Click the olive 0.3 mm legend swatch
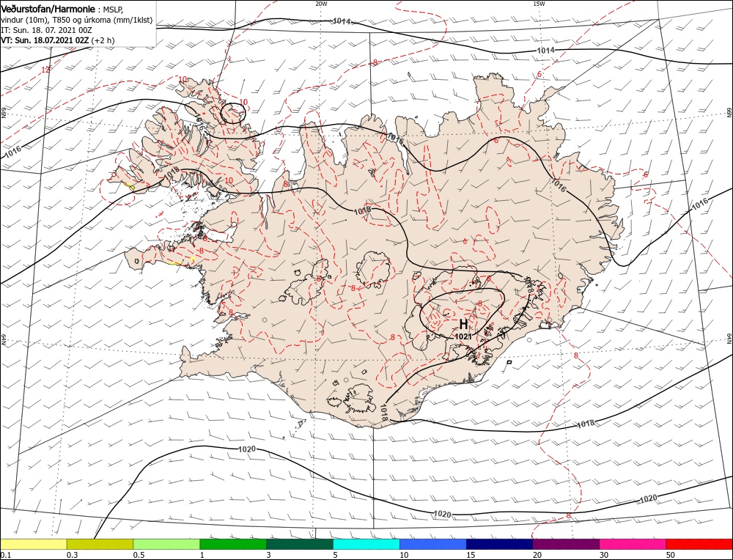 pyautogui.click(x=100, y=544)
